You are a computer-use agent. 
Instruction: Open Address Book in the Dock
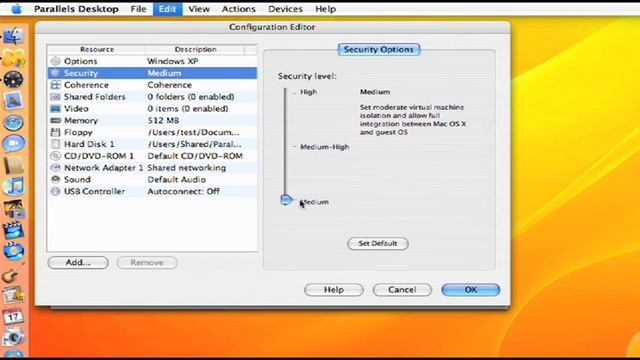(13, 165)
